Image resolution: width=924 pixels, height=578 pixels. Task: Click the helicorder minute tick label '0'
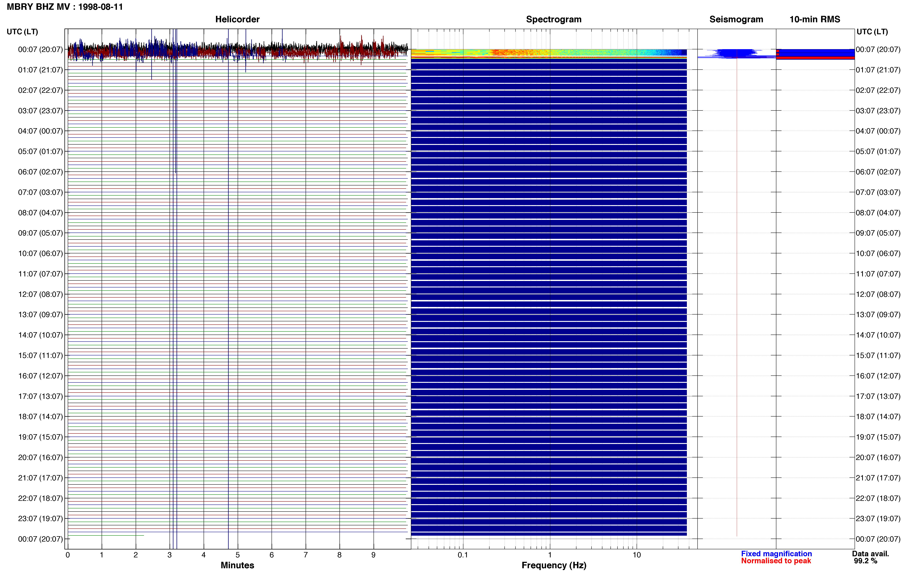tap(68, 555)
